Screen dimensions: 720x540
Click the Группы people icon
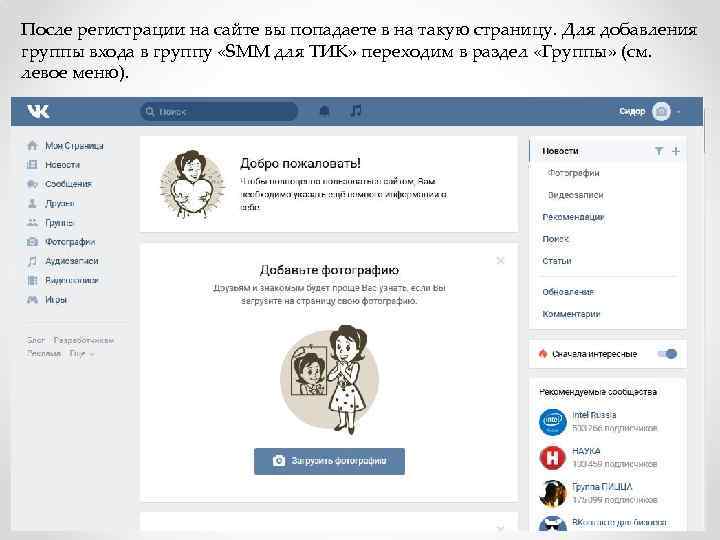[32, 223]
